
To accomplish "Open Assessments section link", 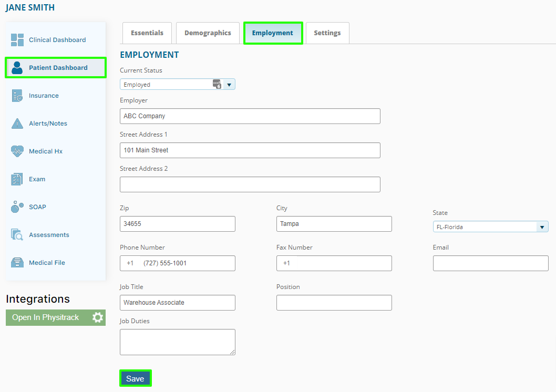I will [x=49, y=235].
